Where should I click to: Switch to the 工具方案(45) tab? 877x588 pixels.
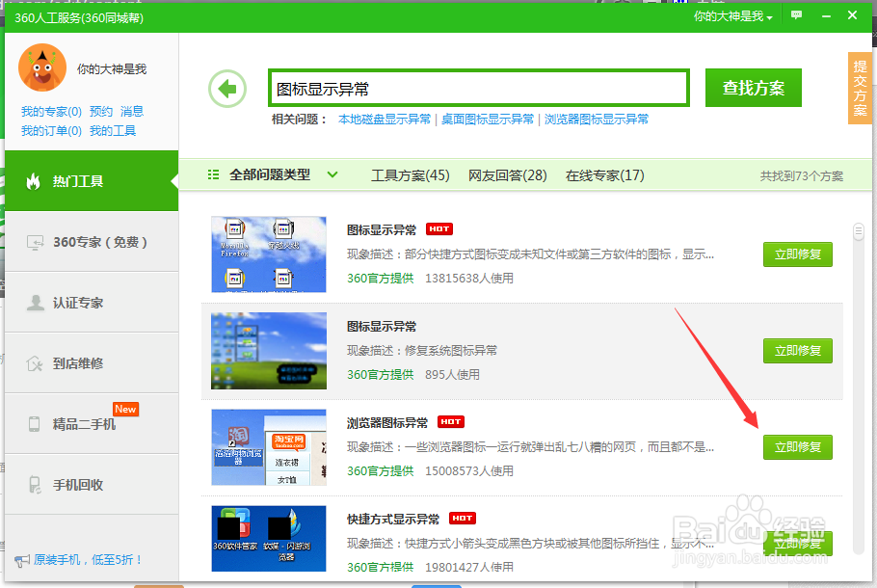tap(410, 175)
